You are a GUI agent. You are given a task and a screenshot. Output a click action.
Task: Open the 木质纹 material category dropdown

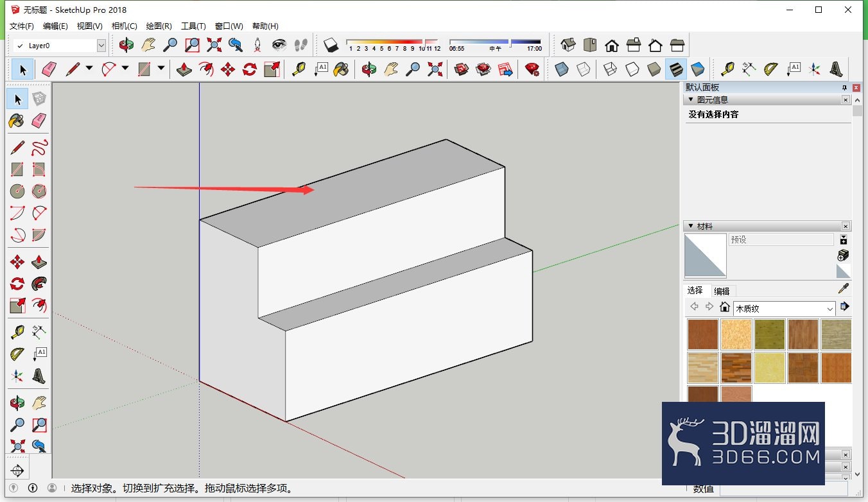[x=784, y=309]
